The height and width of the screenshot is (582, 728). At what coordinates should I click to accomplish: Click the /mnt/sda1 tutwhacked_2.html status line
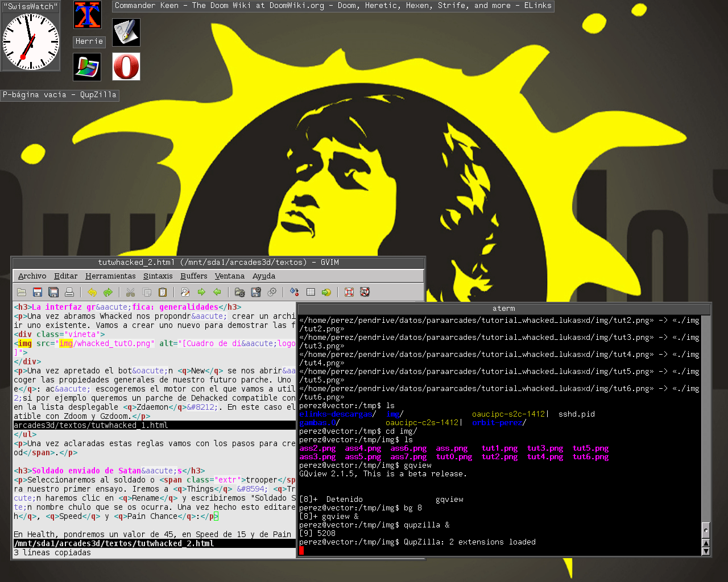154,543
